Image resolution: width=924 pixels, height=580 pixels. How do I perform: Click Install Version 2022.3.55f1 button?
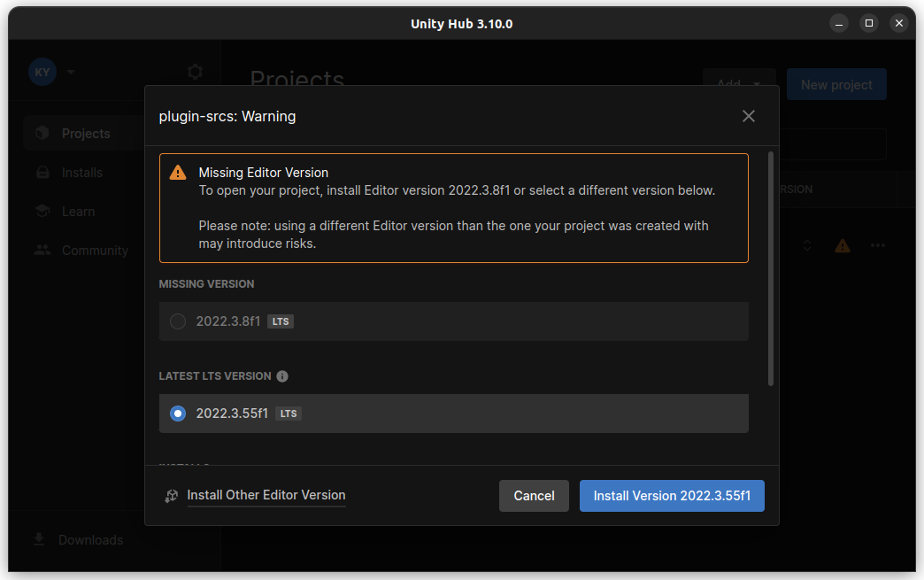point(672,496)
